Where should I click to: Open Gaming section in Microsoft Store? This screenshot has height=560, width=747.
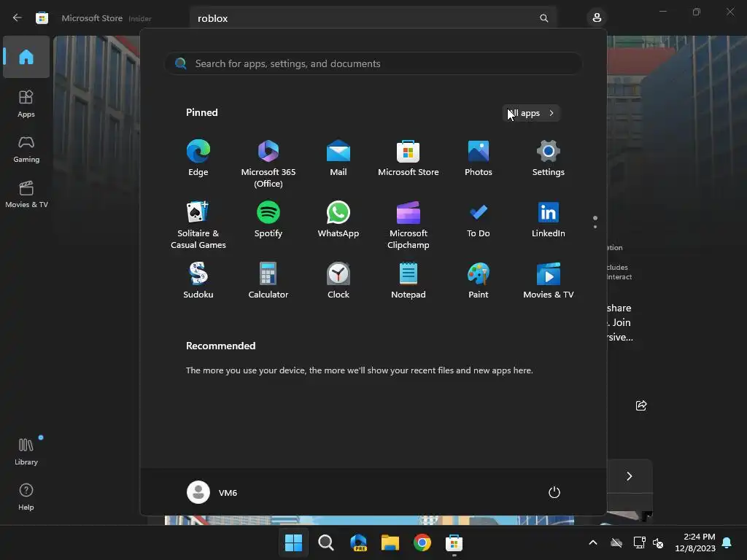(26, 149)
